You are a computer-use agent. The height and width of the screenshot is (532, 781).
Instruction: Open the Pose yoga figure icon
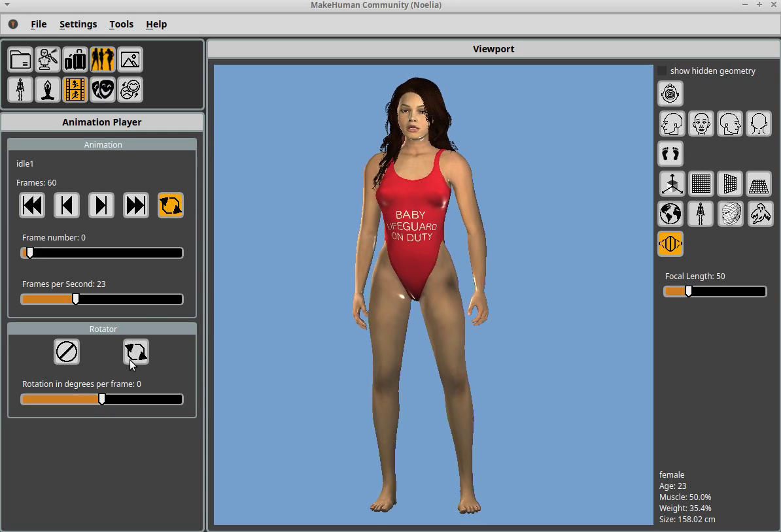pyautogui.click(x=48, y=90)
